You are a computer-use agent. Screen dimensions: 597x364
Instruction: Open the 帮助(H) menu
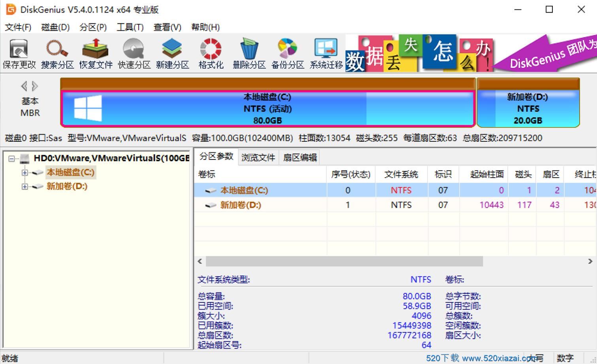click(205, 27)
